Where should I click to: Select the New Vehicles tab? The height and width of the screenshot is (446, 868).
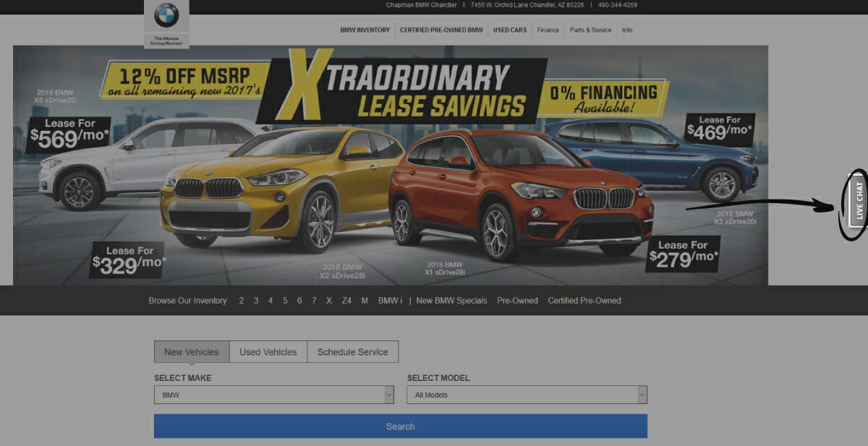coord(192,352)
